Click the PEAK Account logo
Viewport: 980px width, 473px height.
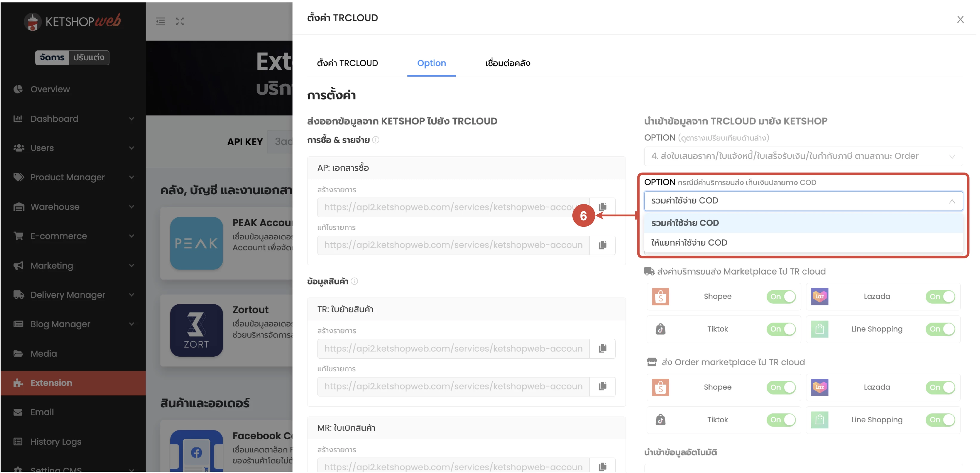pos(196,243)
